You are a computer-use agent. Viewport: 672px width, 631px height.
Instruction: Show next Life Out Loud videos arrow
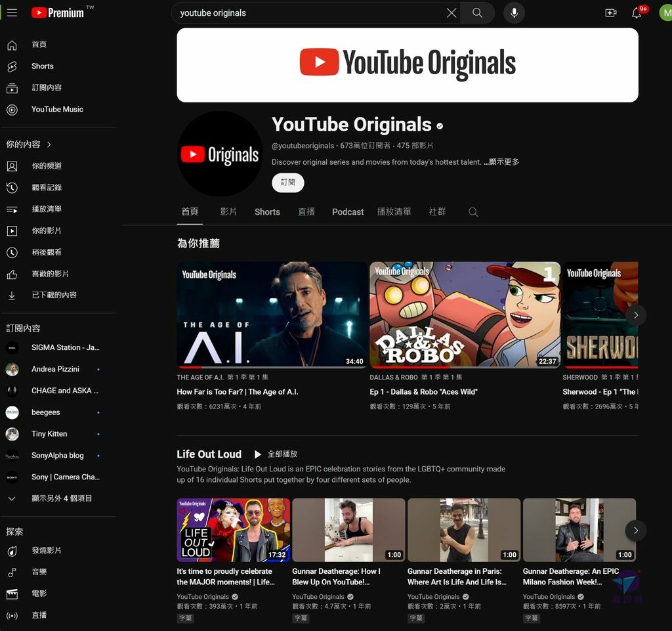(x=635, y=531)
